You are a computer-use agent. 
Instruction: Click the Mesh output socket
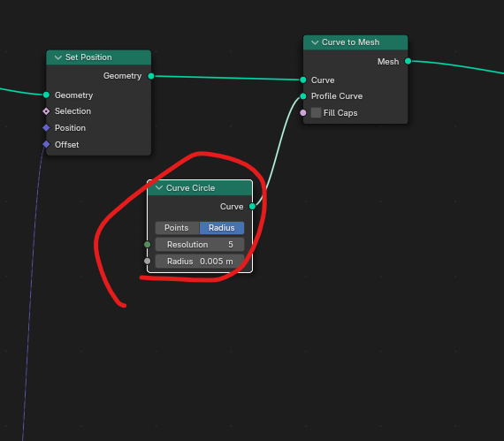(408, 61)
